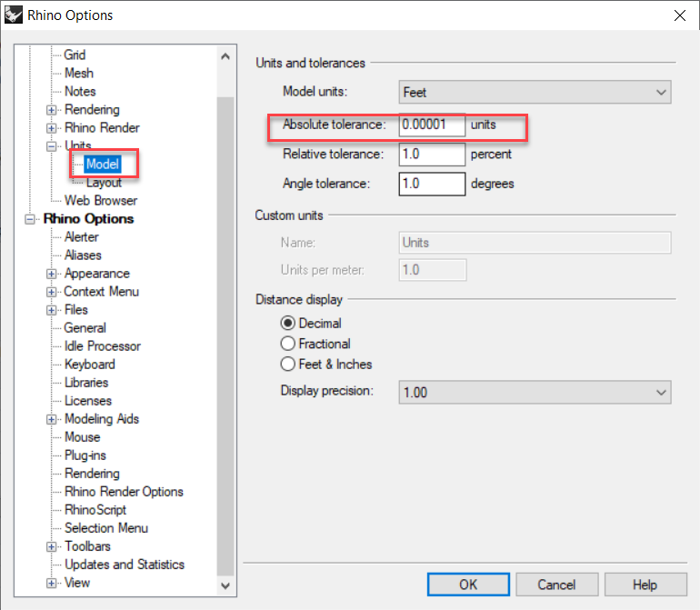Open the RhinoScript options page

(x=95, y=510)
